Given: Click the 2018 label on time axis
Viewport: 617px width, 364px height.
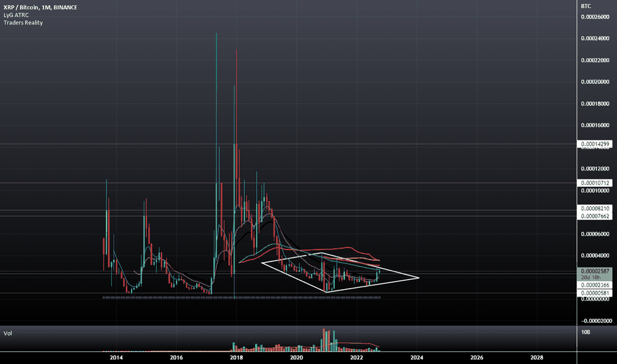Looking at the screenshot, I should point(236,357).
